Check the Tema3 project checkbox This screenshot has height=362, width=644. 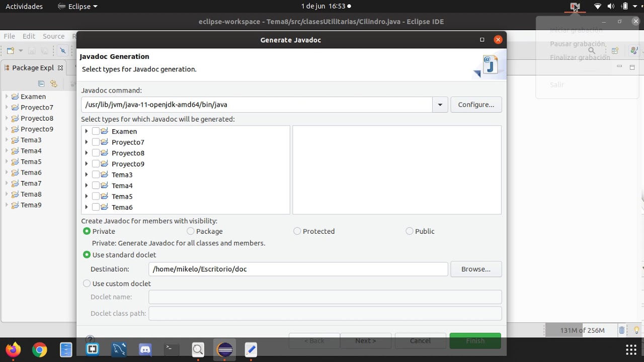pos(96,174)
